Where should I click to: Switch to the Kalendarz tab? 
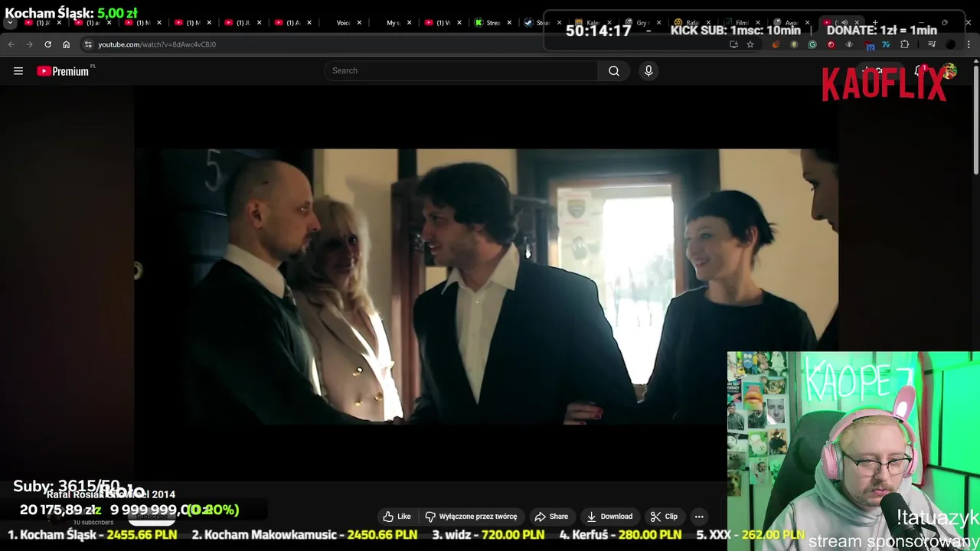click(x=593, y=23)
